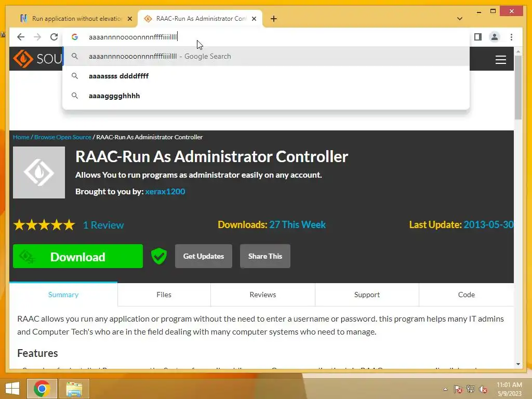532x399 pixels.
Task: Click the five-star rating
Action: (44, 224)
